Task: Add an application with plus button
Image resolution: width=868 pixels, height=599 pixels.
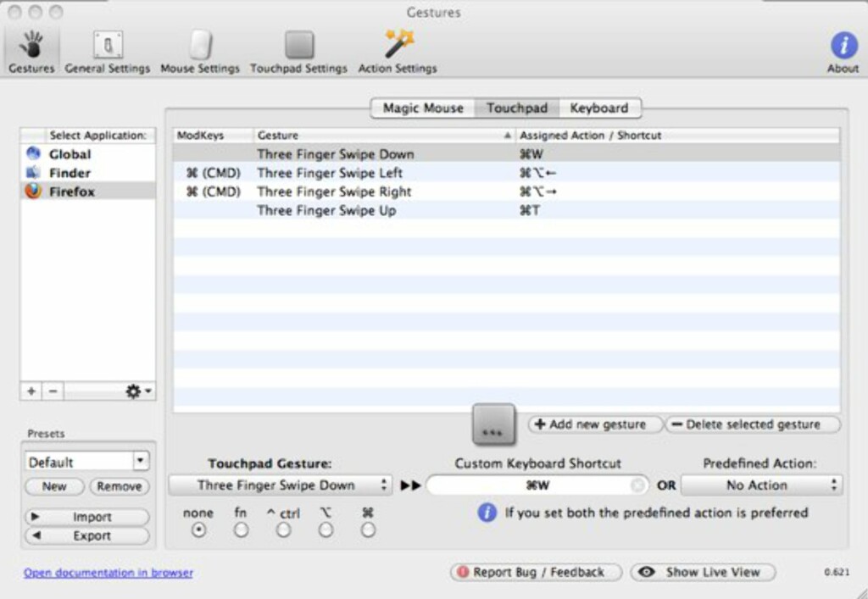Action: [x=31, y=391]
